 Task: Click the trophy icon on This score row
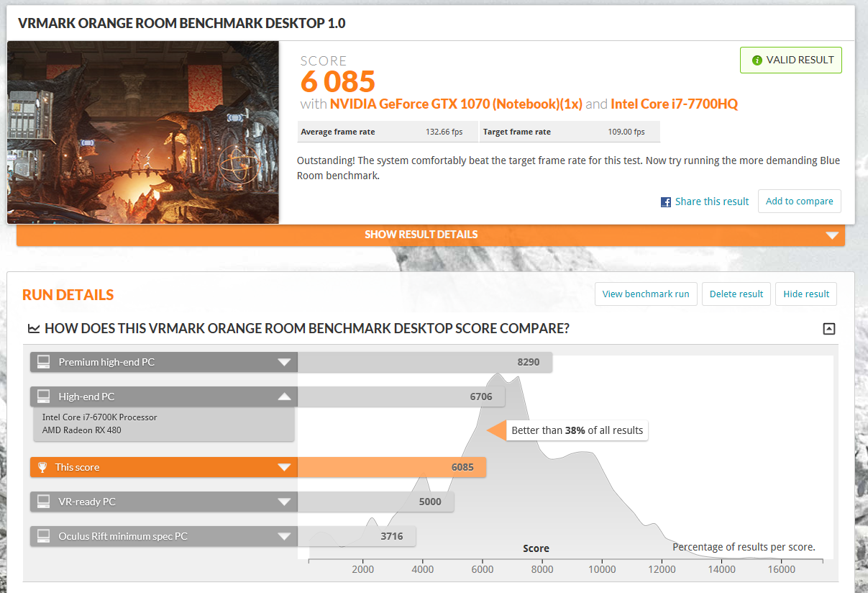[x=42, y=467]
